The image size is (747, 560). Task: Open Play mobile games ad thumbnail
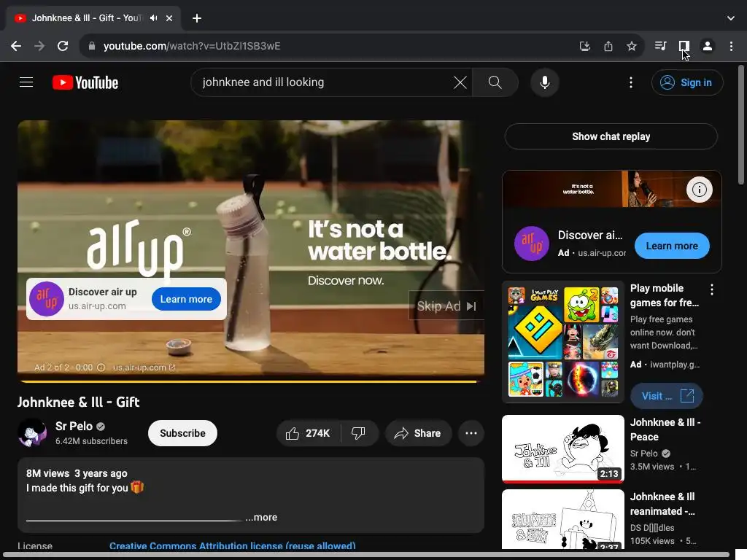point(562,342)
